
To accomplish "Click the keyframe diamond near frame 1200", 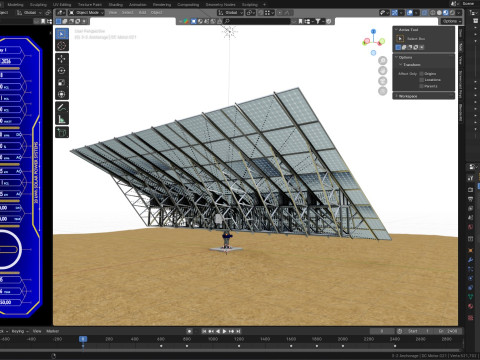I will tap(239, 346).
